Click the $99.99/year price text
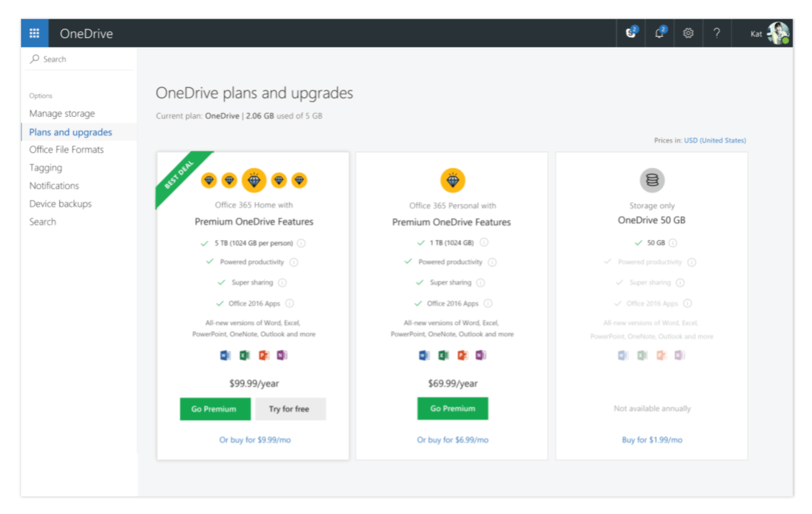This screenshot has height=514, width=812. 254,383
